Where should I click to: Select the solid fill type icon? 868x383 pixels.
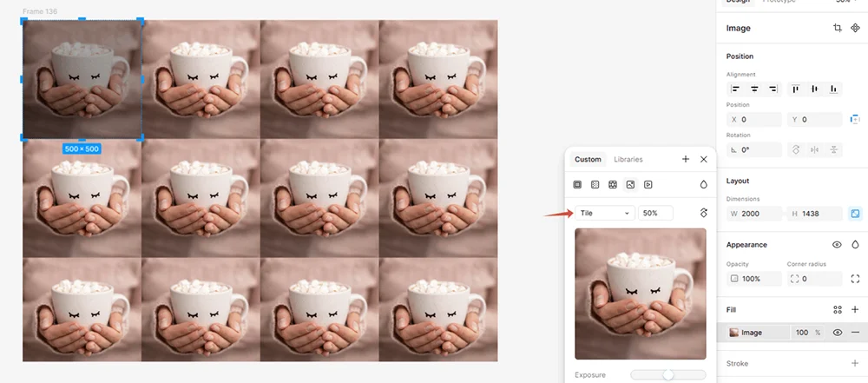tap(577, 185)
